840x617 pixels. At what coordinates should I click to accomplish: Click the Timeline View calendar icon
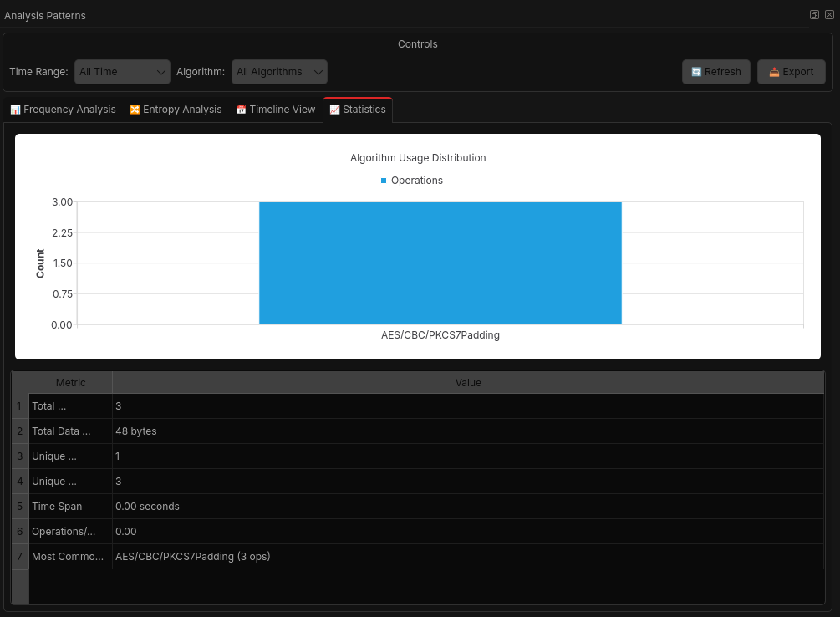click(x=241, y=110)
